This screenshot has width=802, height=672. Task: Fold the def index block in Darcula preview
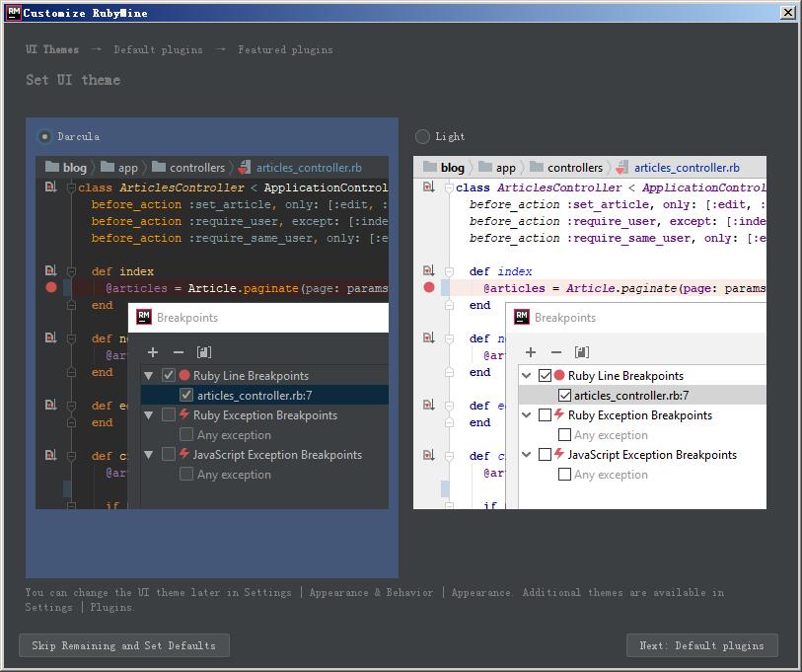click(71, 271)
